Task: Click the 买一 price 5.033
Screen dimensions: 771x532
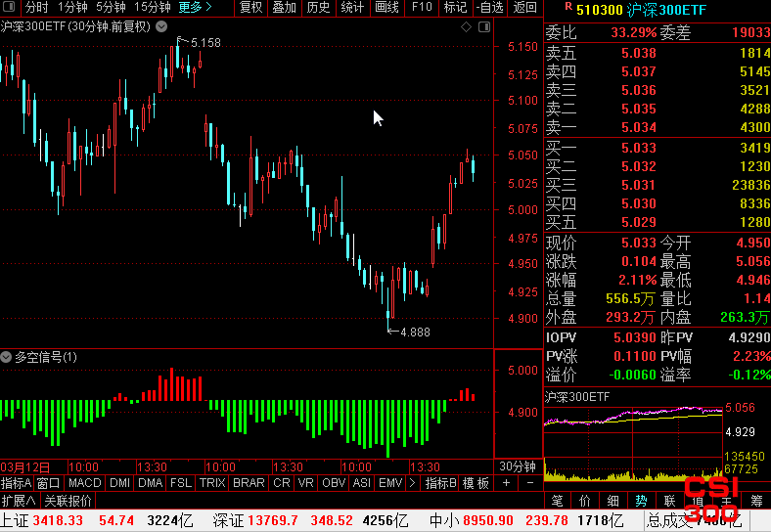Action: pyautogui.click(x=639, y=148)
